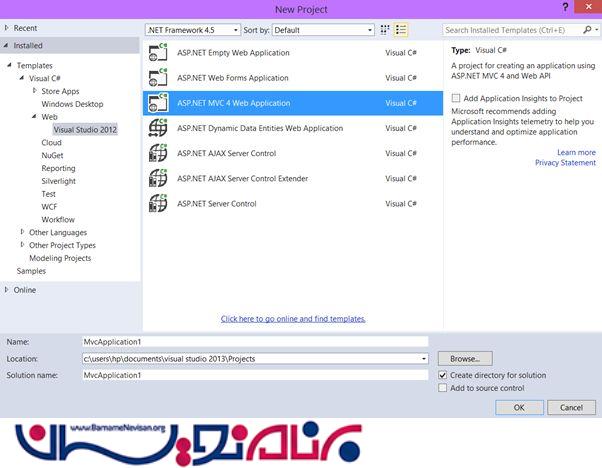Click the OK button
This screenshot has width=602, height=468.
click(519, 408)
